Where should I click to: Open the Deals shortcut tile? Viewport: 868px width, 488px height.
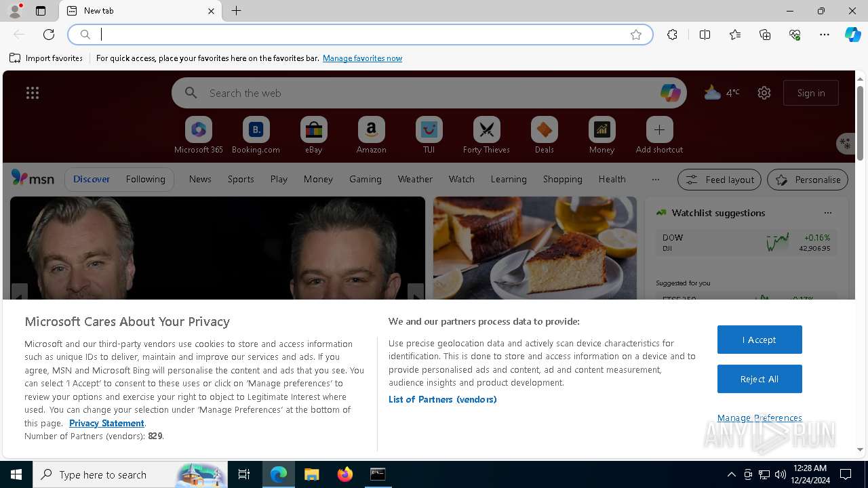(x=544, y=136)
